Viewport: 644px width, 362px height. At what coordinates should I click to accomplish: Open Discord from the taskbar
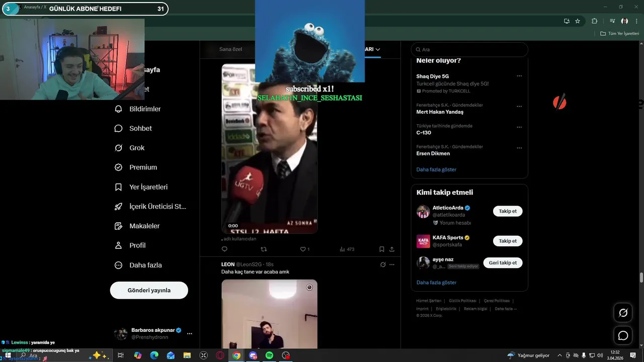(253, 355)
